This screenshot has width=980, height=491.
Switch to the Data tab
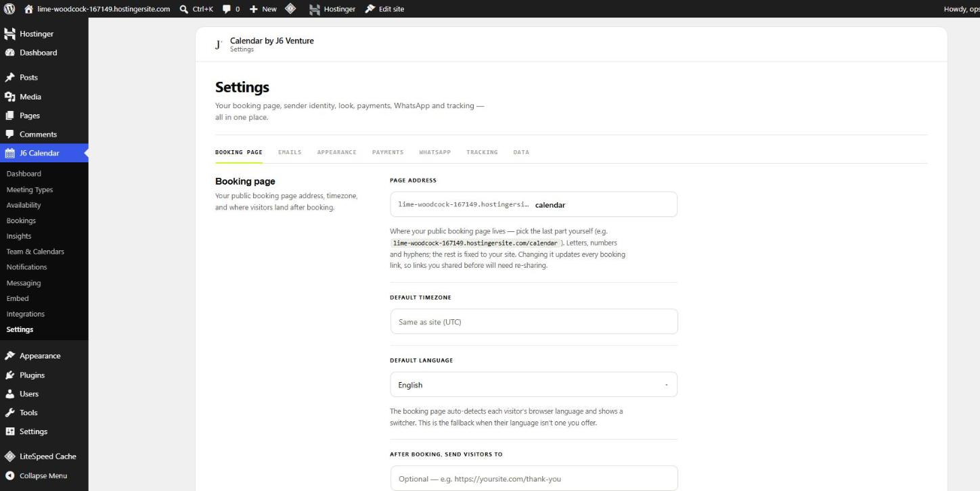(521, 152)
